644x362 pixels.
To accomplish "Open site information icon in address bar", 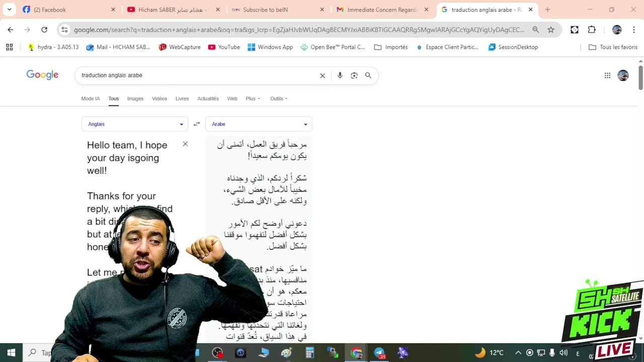I will tap(64, 30).
